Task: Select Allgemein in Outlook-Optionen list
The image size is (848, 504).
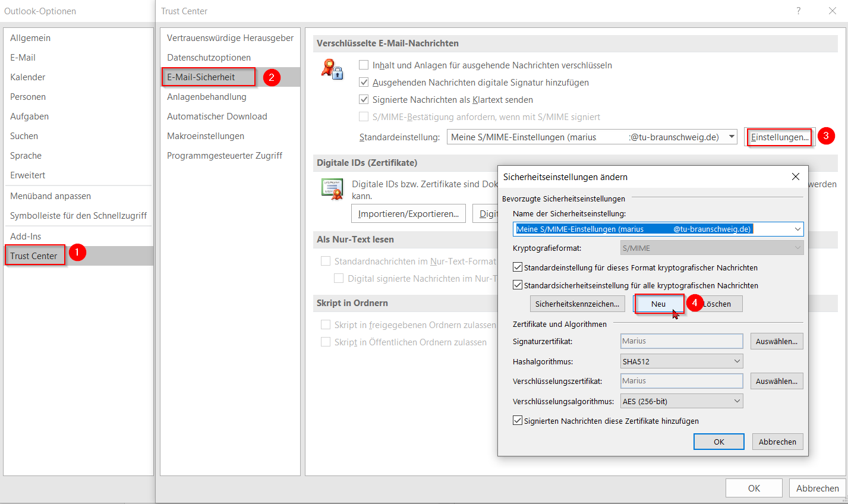Action: tap(78, 38)
